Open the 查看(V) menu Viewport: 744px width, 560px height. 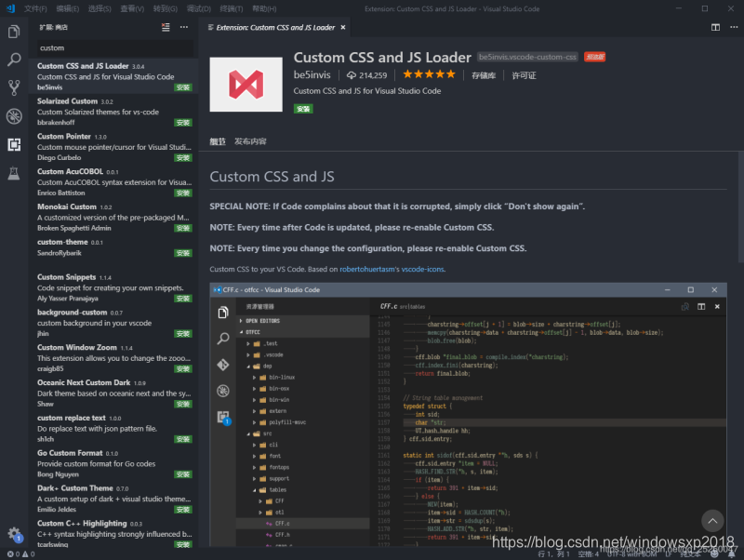[132, 8]
